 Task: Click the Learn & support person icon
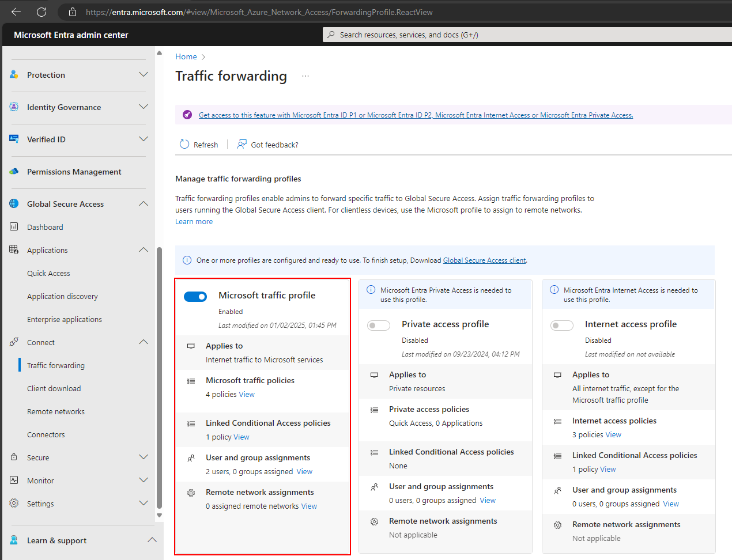click(14, 540)
